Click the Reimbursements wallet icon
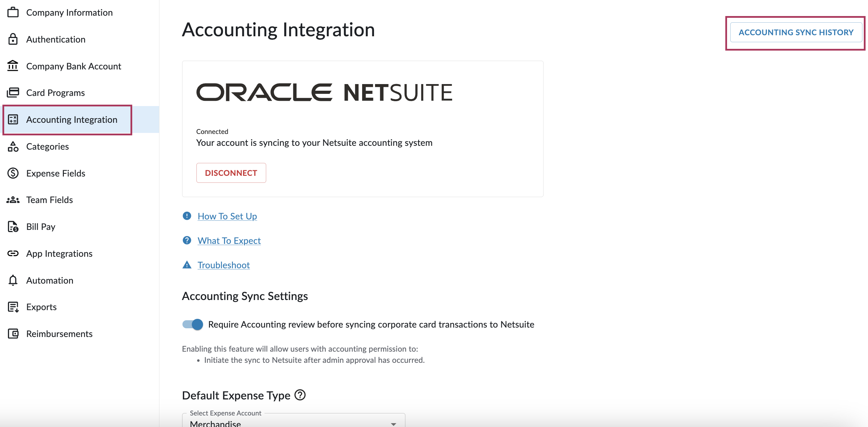Image resolution: width=868 pixels, height=427 pixels. (x=13, y=334)
